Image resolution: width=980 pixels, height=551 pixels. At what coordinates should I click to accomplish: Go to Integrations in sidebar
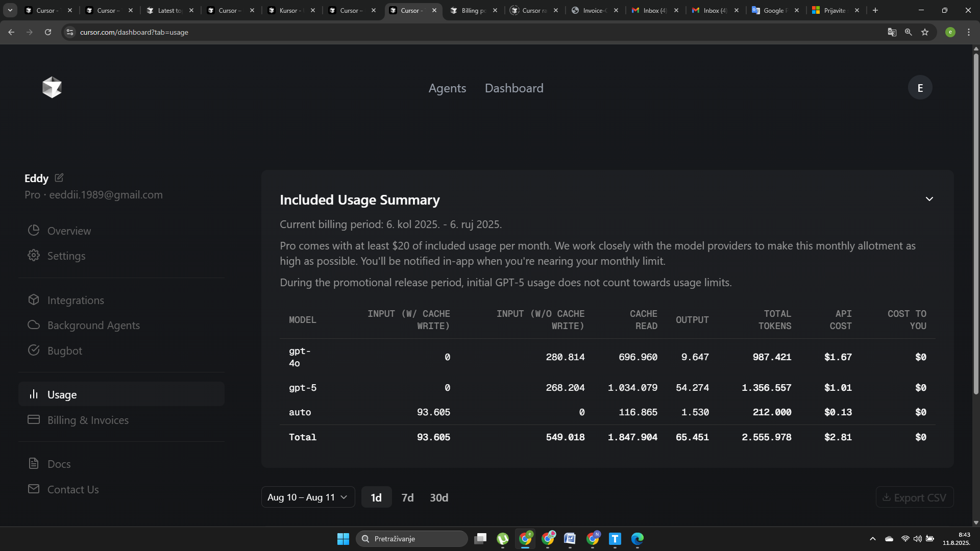pyautogui.click(x=76, y=300)
